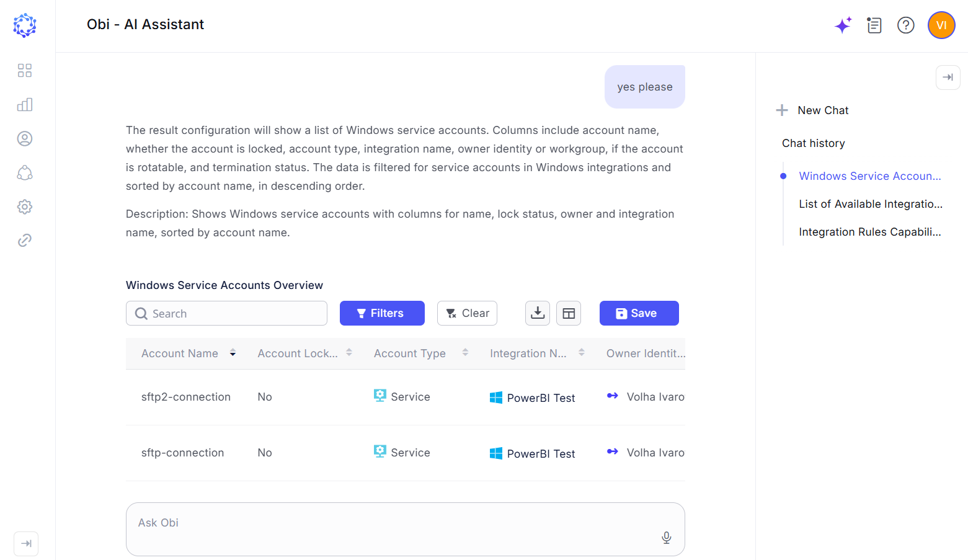Click owner arrow icon in sftp-connection row
968x560 pixels.
click(x=613, y=451)
